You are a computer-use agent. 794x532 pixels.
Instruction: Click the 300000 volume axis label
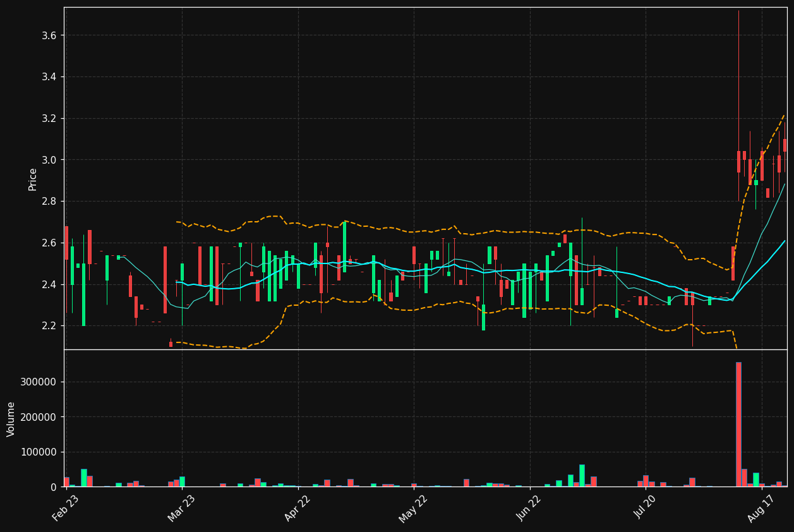click(x=40, y=382)
